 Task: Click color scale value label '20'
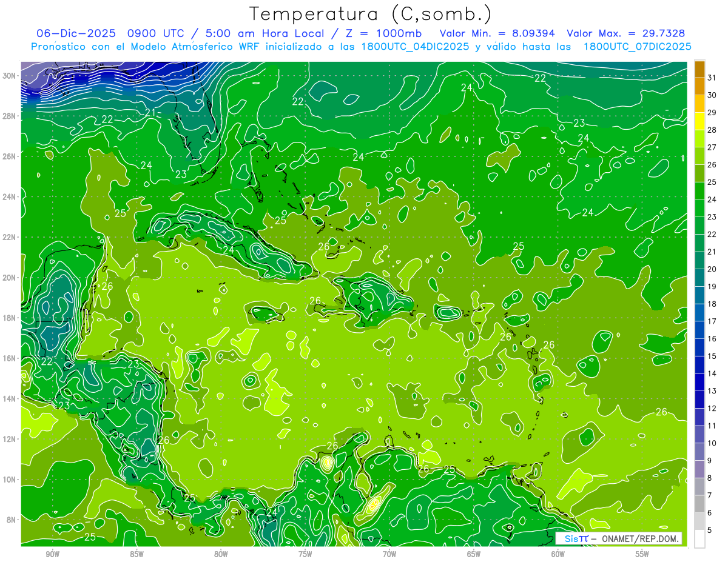[x=712, y=269]
